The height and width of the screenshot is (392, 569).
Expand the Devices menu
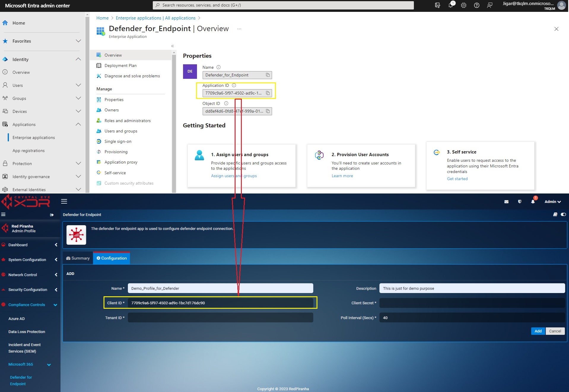click(78, 111)
